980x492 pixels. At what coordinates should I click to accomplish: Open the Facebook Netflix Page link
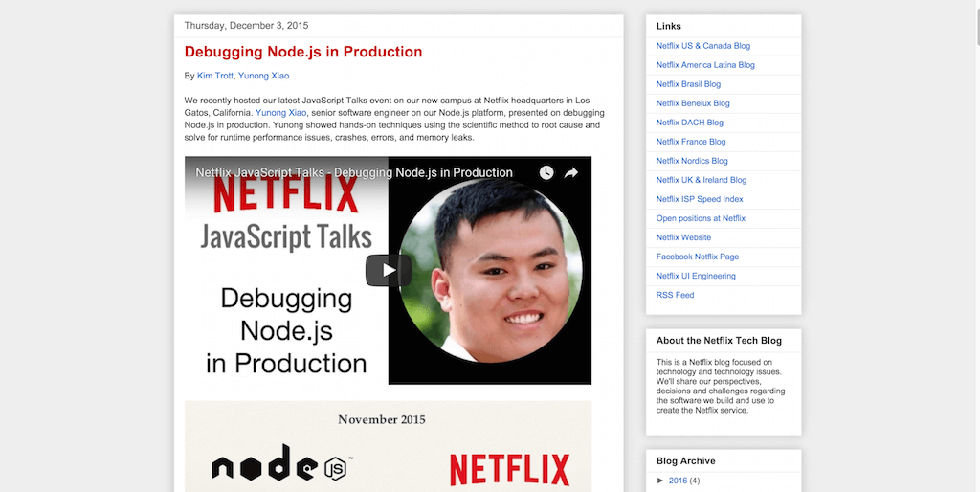tap(698, 257)
